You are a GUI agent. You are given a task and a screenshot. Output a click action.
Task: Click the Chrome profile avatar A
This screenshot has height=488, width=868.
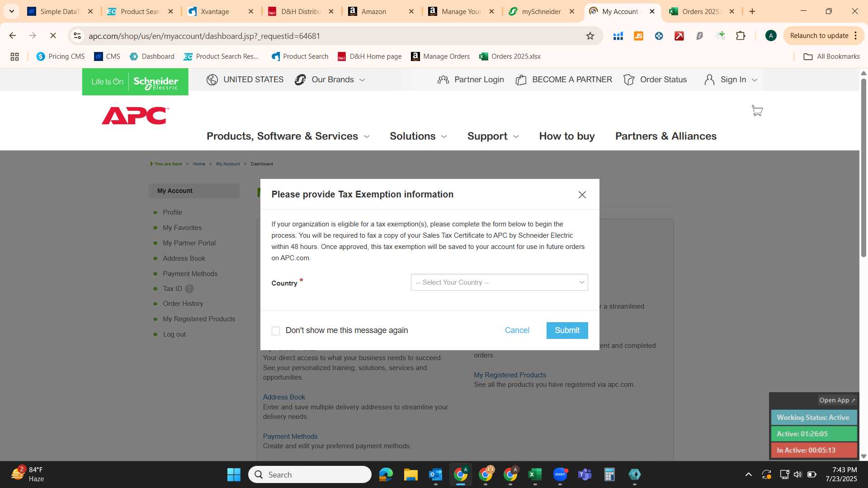(x=771, y=36)
